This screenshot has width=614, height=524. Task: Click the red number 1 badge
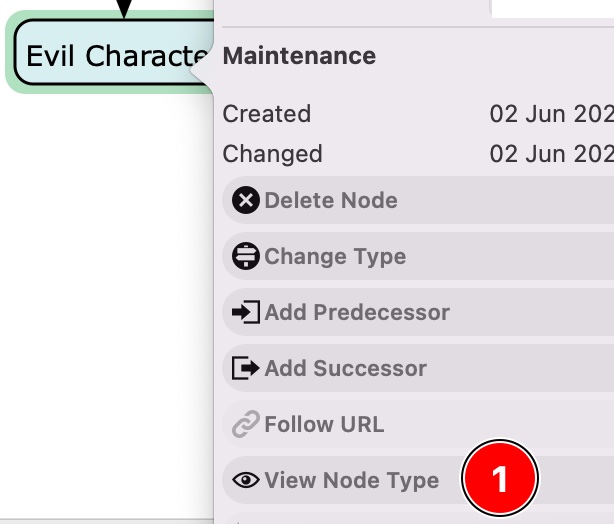[500, 480]
